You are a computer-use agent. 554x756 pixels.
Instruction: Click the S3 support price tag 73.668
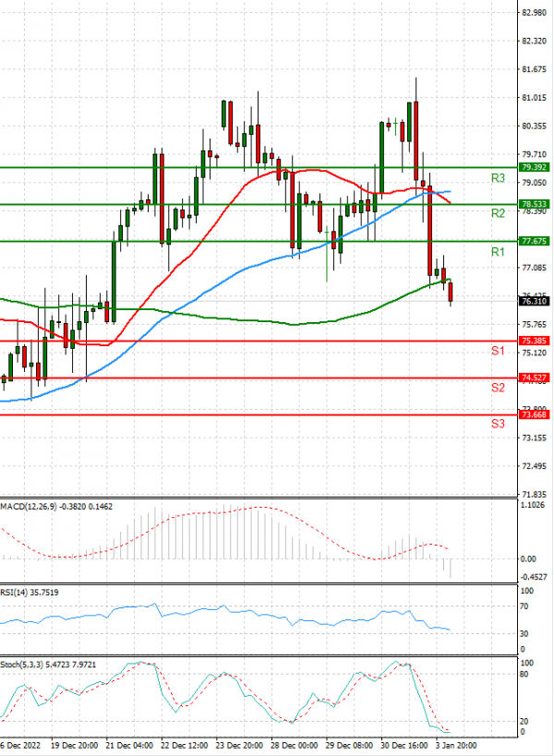[534, 414]
